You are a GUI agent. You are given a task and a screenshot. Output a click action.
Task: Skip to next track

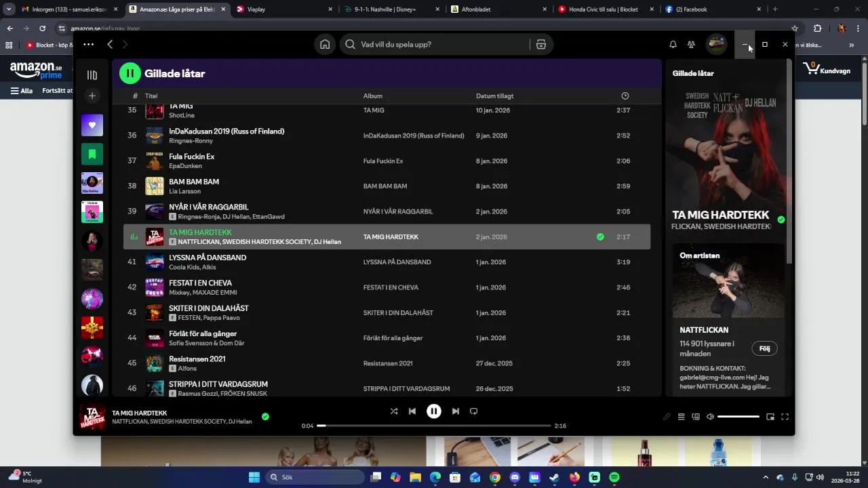(x=456, y=411)
